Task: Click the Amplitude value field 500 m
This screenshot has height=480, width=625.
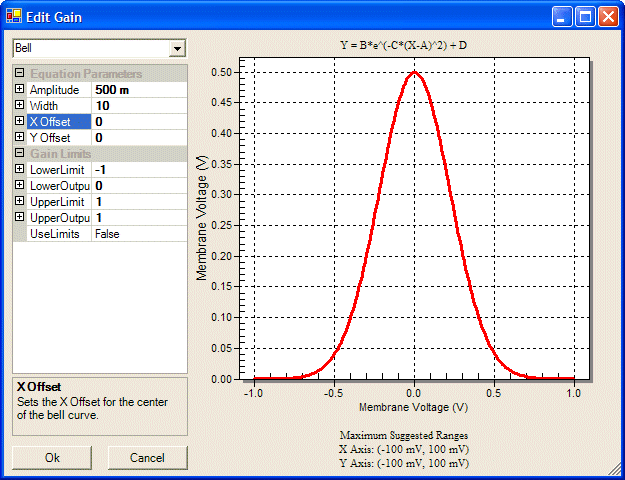Action: [139, 90]
